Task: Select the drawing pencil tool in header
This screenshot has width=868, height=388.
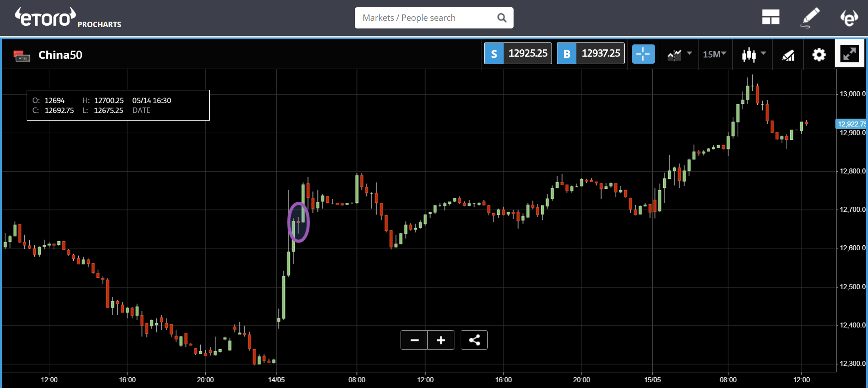Action: 810,18
